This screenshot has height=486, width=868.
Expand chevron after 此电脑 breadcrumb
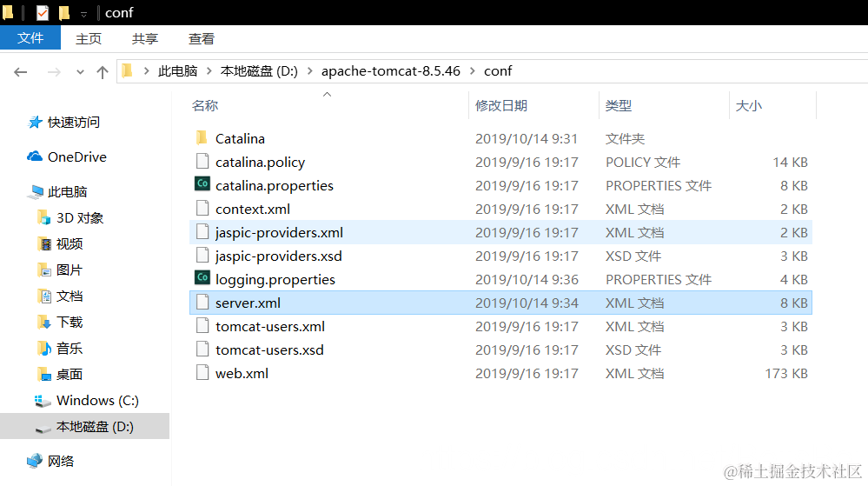pos(209,71)
